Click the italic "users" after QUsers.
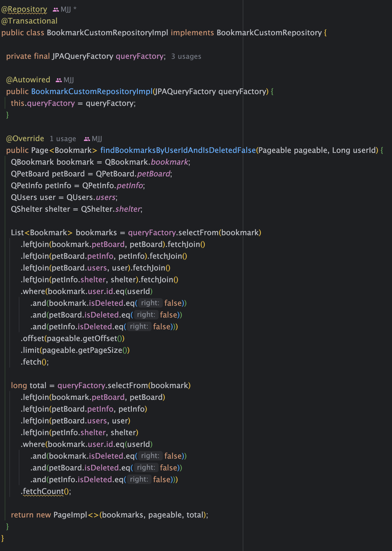Image resolution: width=392 pixels, height=551 pixels. [x=106, y=197]
